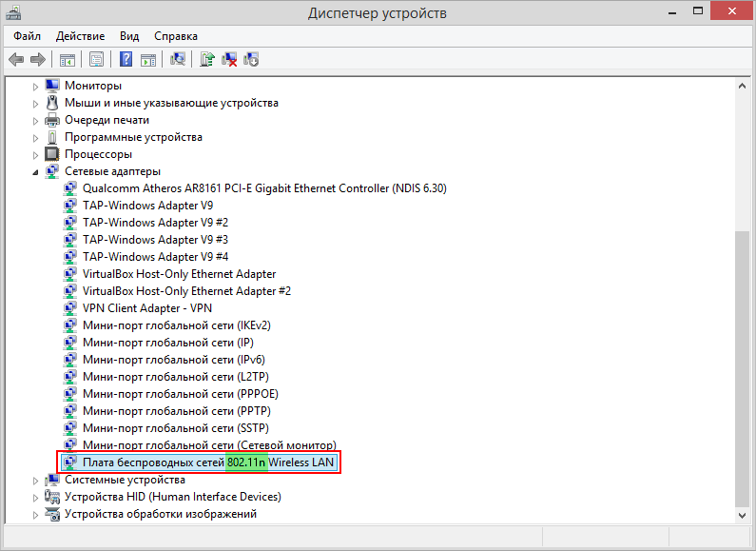Select Qualcomm Atheros AR8161 Ethernet Controller
756x551 pixels.
click(x=264, y=188)
